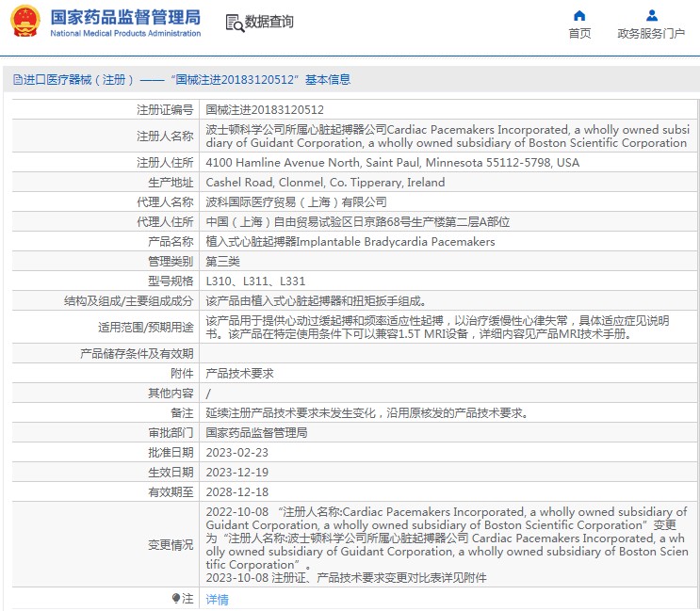Image resolution: width=700 pixels, height=611 pixels.
Task: Click the 生效日期 label
Action: [x=171, y=472]
